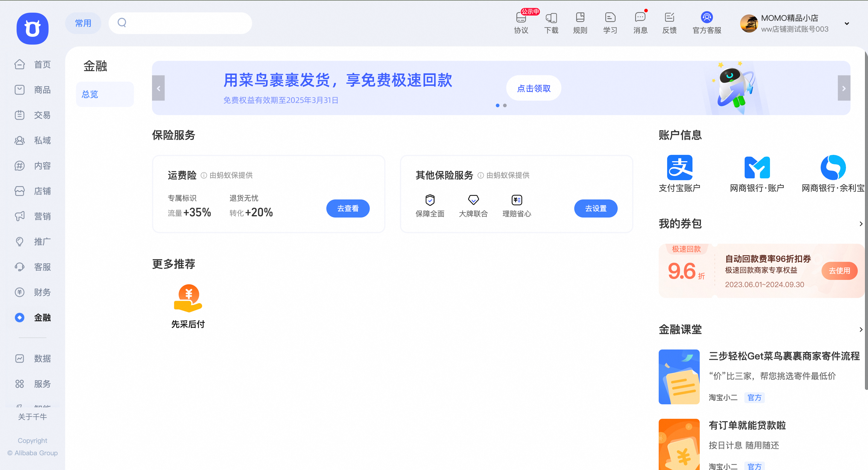Viewport: 868px width, 470px height.
Task: Click 大牌联合 diamond icon
Action: 474,200
